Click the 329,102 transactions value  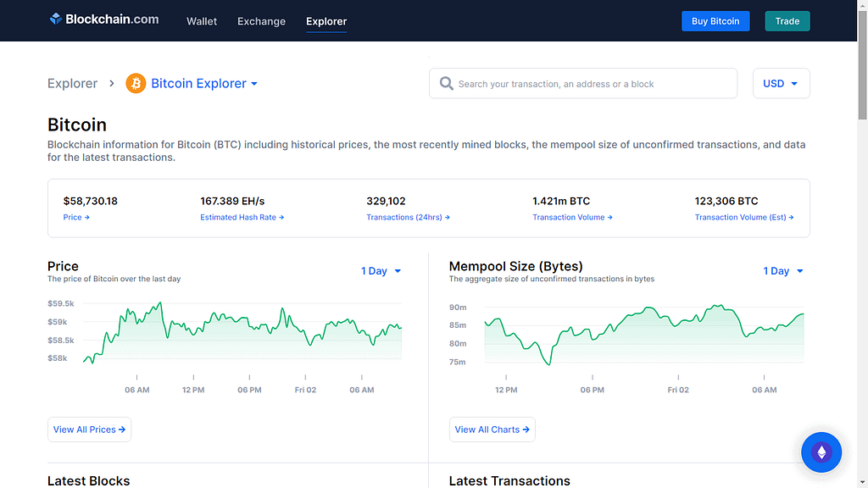click(x=386, y=201)
